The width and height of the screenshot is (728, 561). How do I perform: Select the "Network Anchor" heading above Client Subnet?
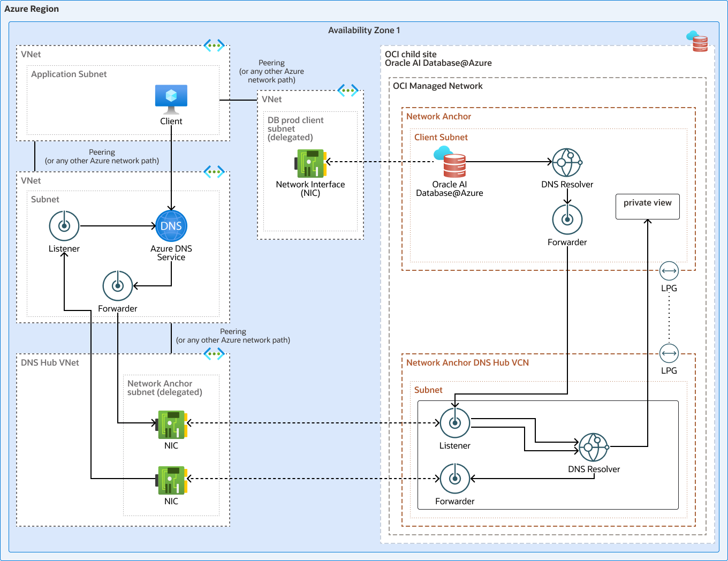(439, 116)
